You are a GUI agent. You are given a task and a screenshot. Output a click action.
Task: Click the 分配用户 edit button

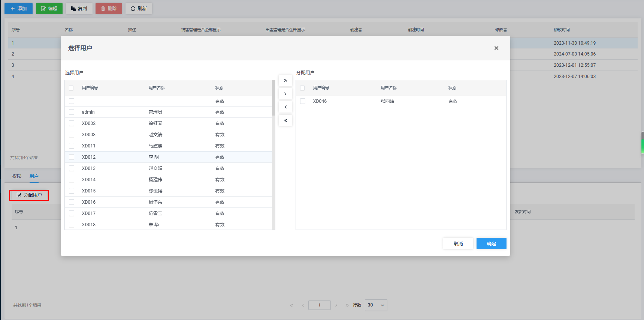coord(29,195)
